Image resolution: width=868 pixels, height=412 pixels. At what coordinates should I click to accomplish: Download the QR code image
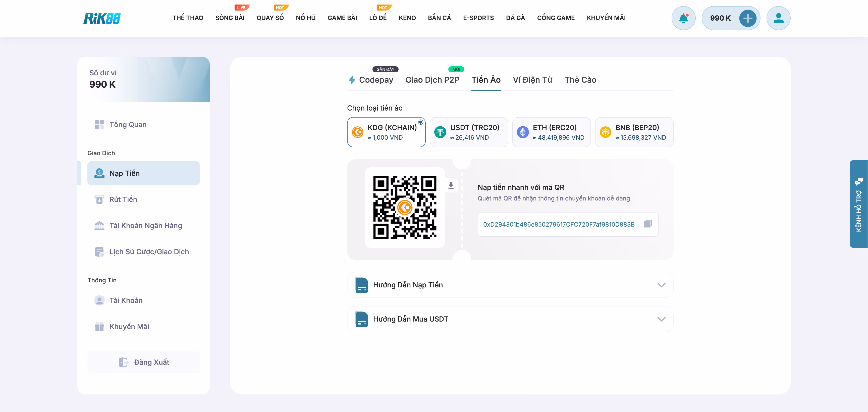(x=451, y=185)
